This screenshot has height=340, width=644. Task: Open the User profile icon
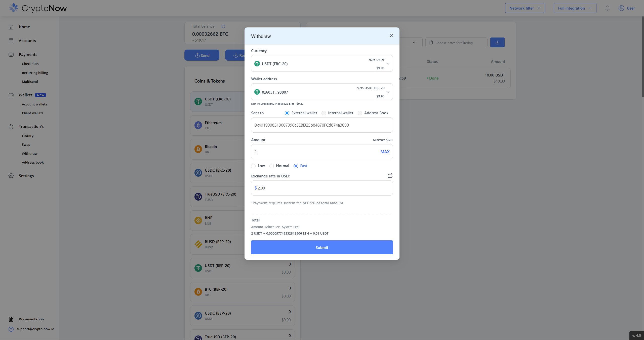click(x=621, y=8)
